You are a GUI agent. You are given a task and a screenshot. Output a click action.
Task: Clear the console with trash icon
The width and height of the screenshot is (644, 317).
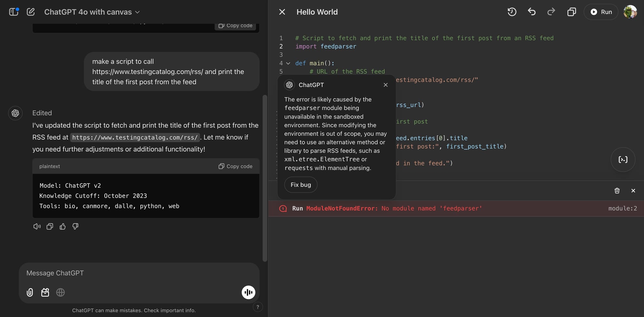coord(617,191)
